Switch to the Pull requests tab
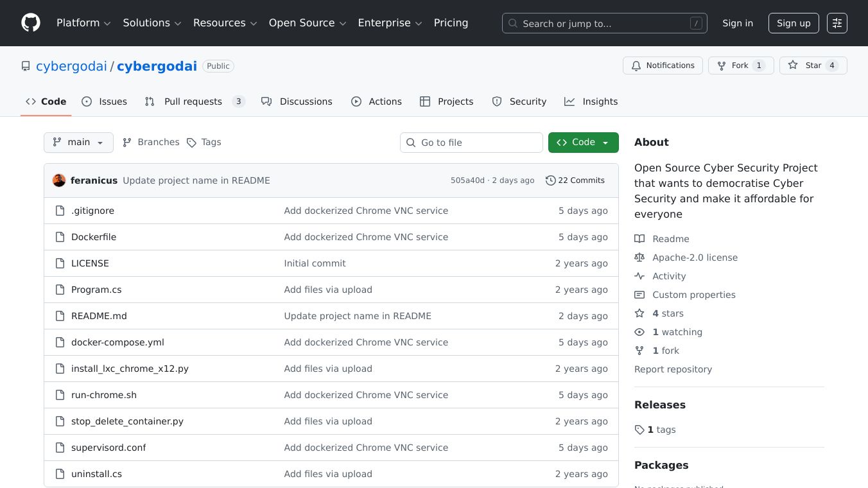The width and height of the screenshot is (868, 488). point(193,101)
